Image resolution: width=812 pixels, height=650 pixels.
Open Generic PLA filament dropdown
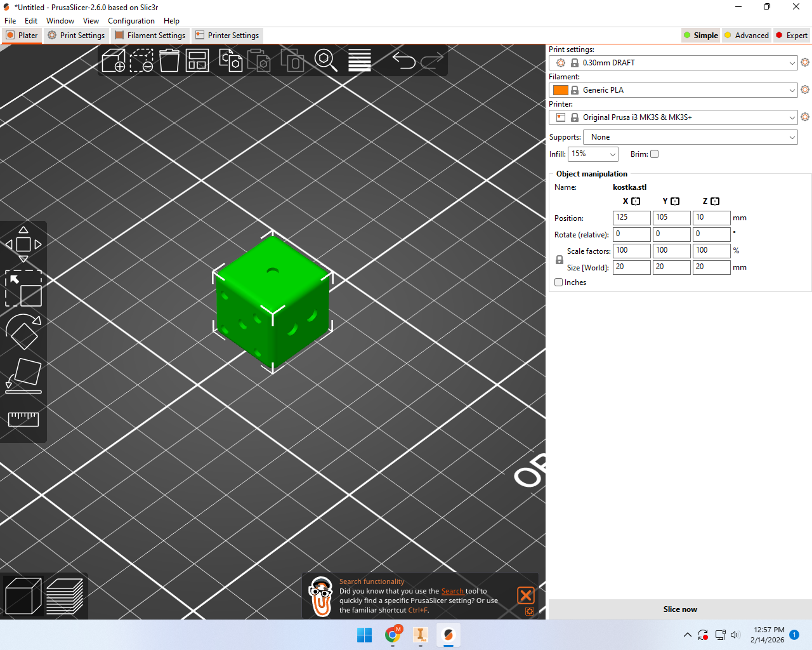tap(673, 90)
